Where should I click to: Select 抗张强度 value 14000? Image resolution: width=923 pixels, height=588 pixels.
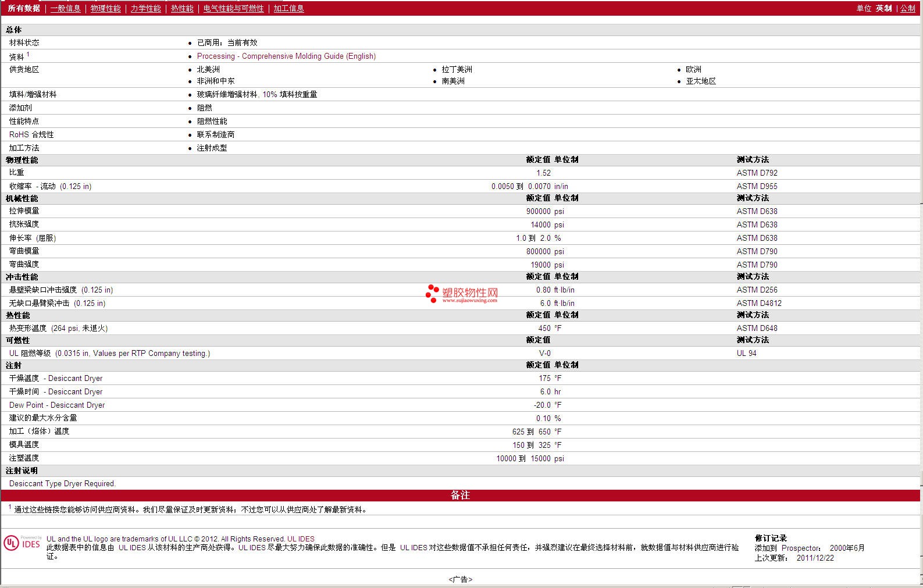click(x=540, y=224)
